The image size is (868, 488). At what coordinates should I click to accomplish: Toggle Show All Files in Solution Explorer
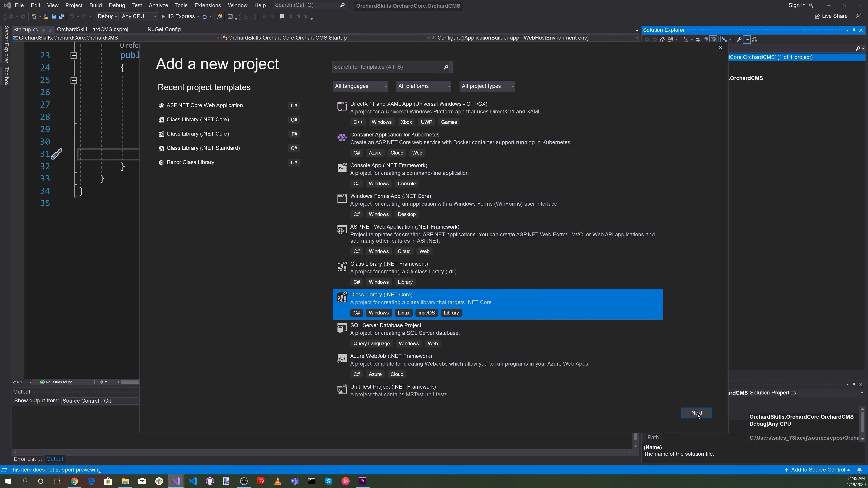[713, 39]
